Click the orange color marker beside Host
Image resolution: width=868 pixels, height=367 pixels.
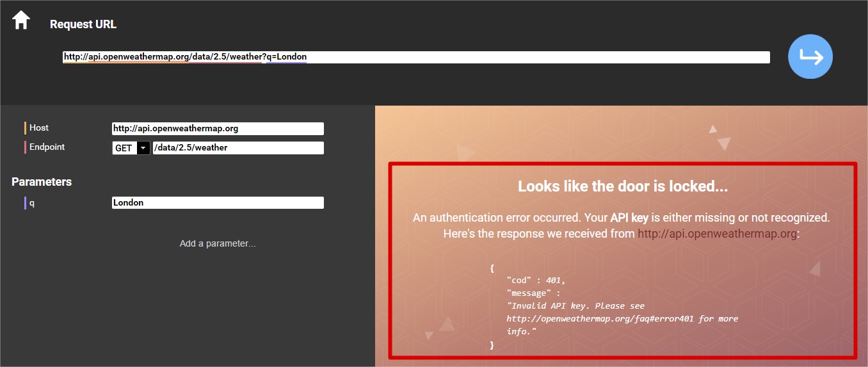[x=26, y=128]
